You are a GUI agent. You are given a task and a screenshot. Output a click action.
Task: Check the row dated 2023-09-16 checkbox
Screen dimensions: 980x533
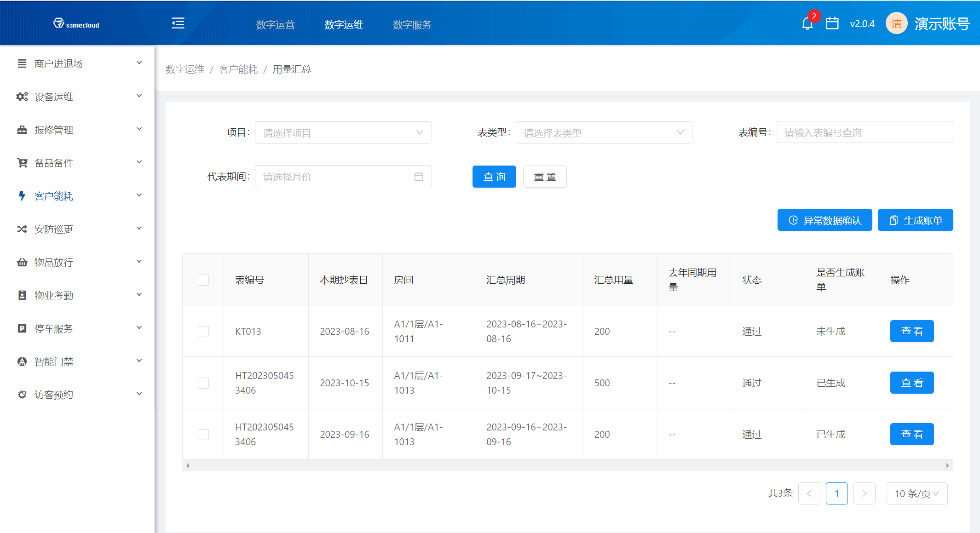click(203, 435)
